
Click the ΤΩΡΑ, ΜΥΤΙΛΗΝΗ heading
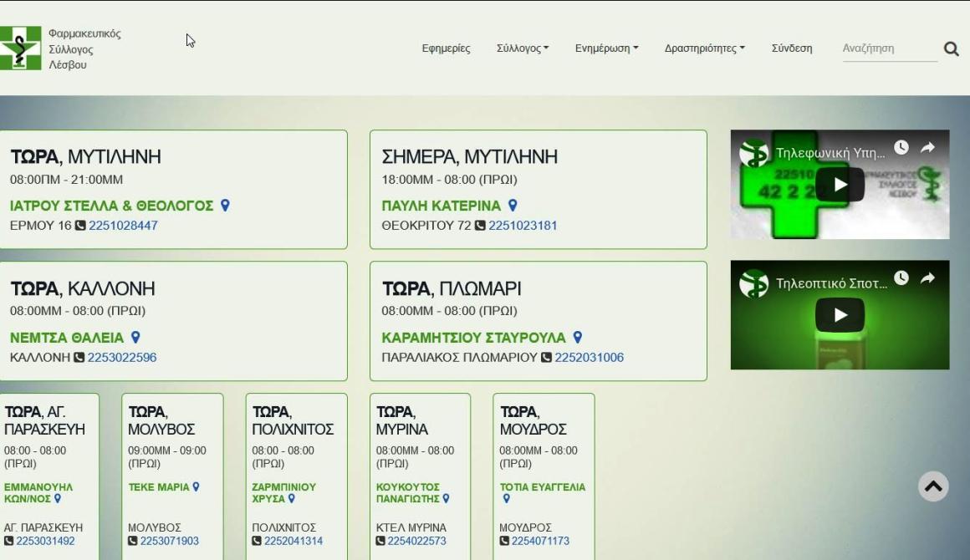tap(85, 156)
